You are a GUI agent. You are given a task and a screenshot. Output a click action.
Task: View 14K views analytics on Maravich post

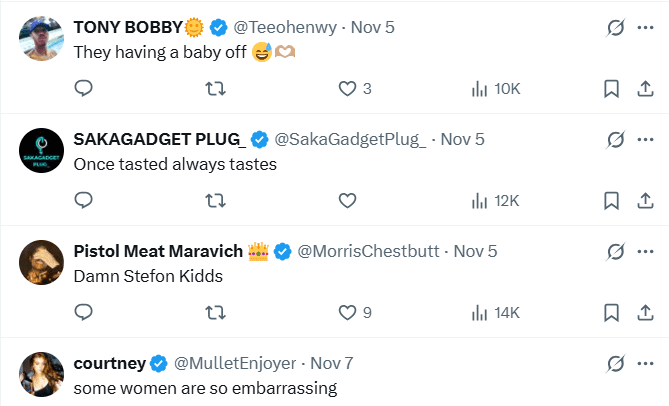click(x=495, y=313)
